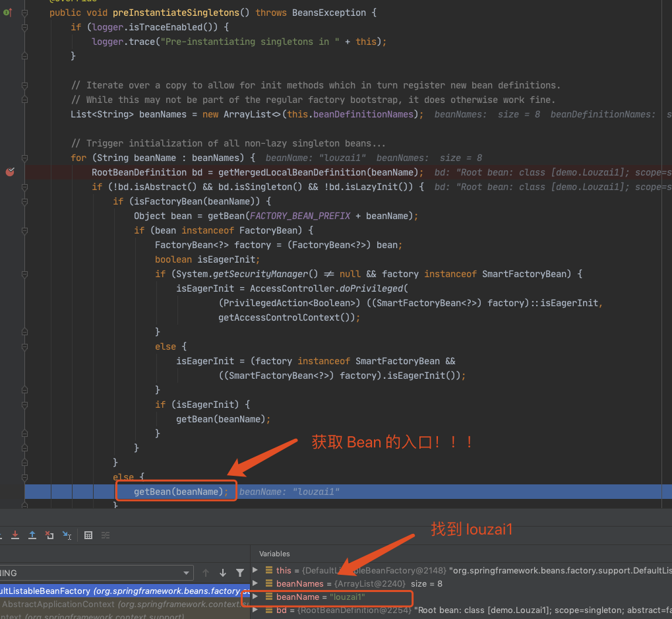Screen dimensions: 672x619
Task: Toggle the breakpoint on getMergedLocalBeanDefinition line
Action: pyautogui.click(x=10, y=172)
